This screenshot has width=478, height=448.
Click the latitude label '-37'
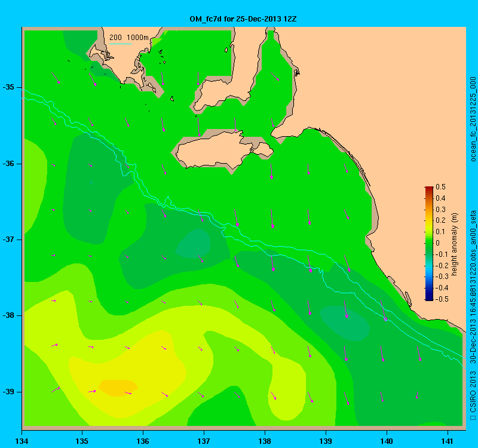8,240
